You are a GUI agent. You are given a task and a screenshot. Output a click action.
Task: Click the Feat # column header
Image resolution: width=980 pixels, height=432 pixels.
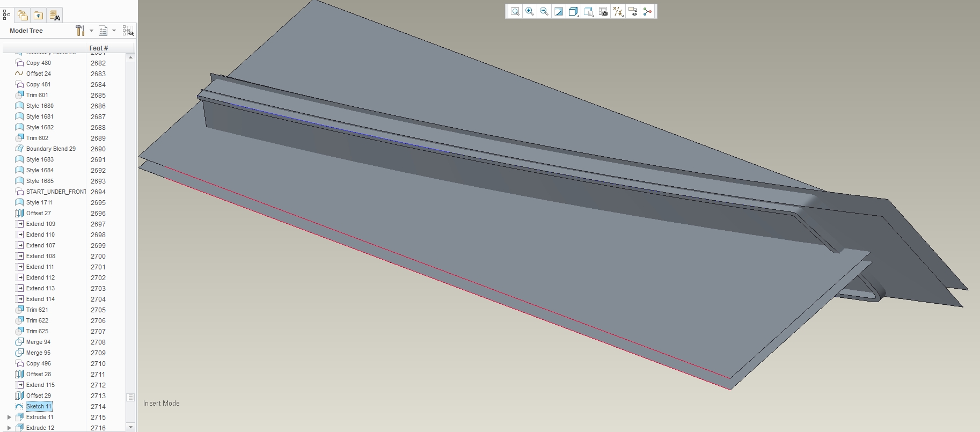pyautogui.click(x=99, y=48)
